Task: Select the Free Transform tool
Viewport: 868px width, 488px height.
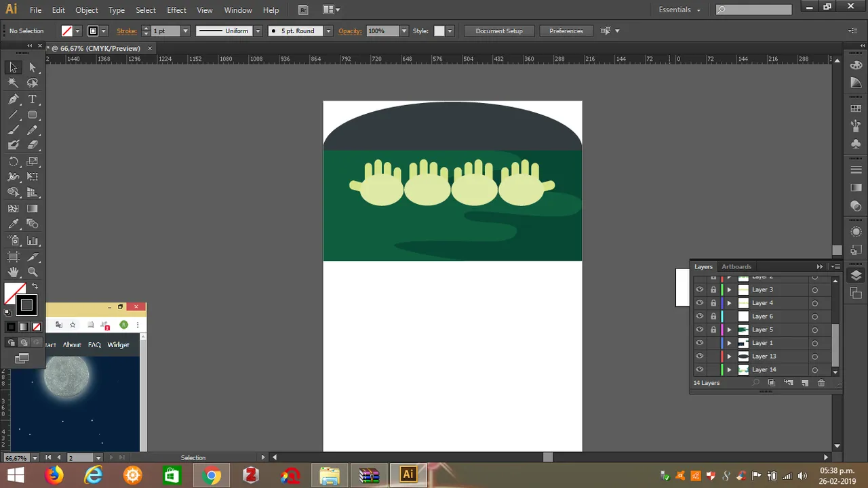Action: 32,177
